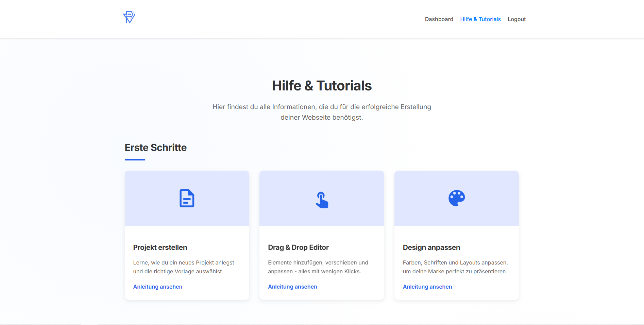
Task: Click the Projekt erstellen card heading
Action: click(x=160, y=247)
